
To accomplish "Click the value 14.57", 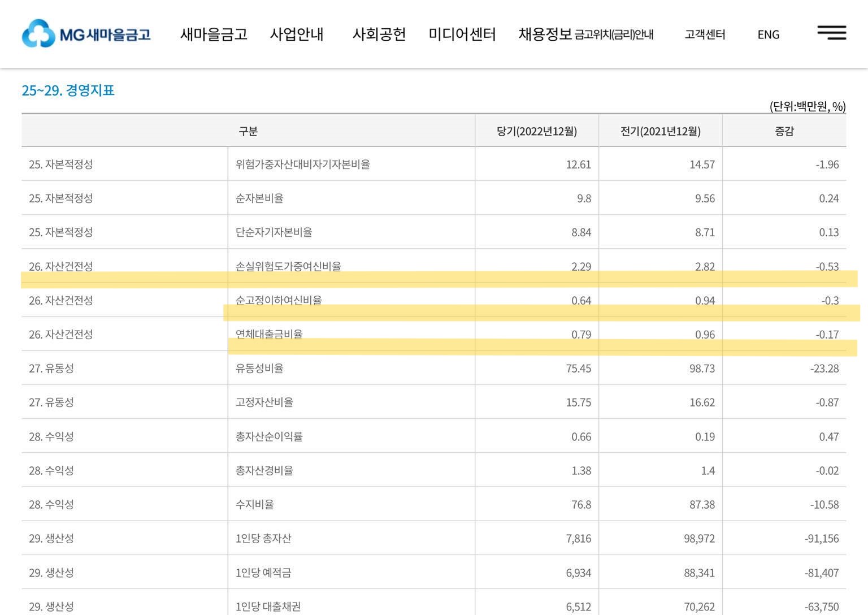I will (702, 164).
